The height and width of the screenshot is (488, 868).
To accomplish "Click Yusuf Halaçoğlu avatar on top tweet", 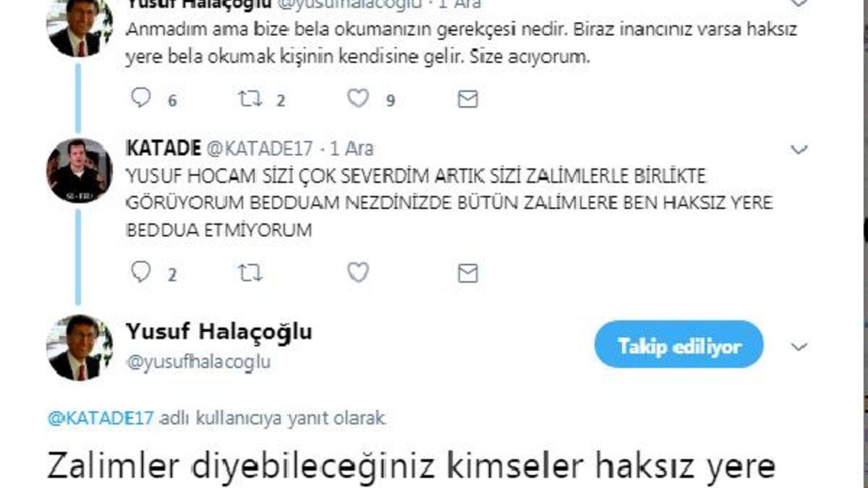I will point(80,27).
